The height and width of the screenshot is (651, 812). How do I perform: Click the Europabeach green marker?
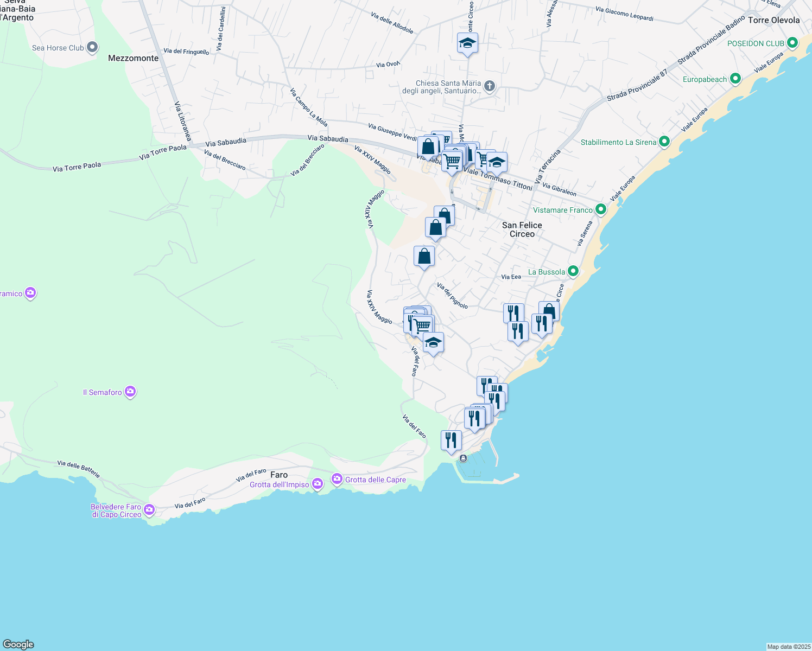coord(735,79)
